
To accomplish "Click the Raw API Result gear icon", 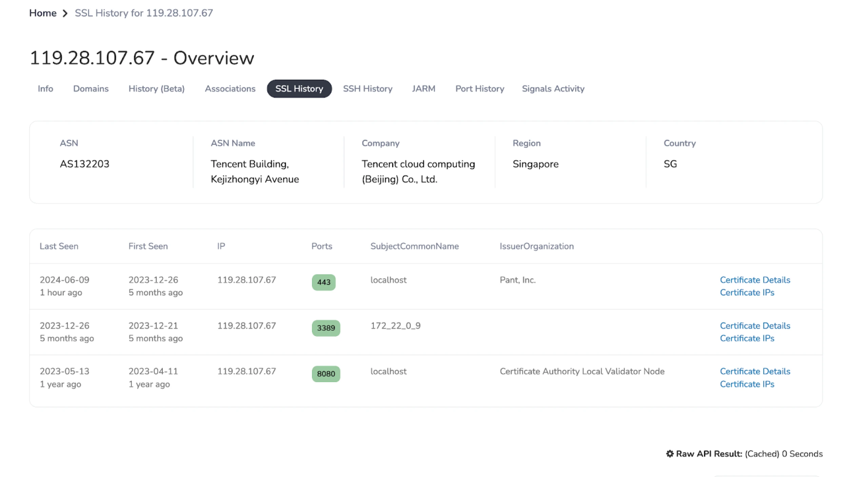I will coord(670,454).
